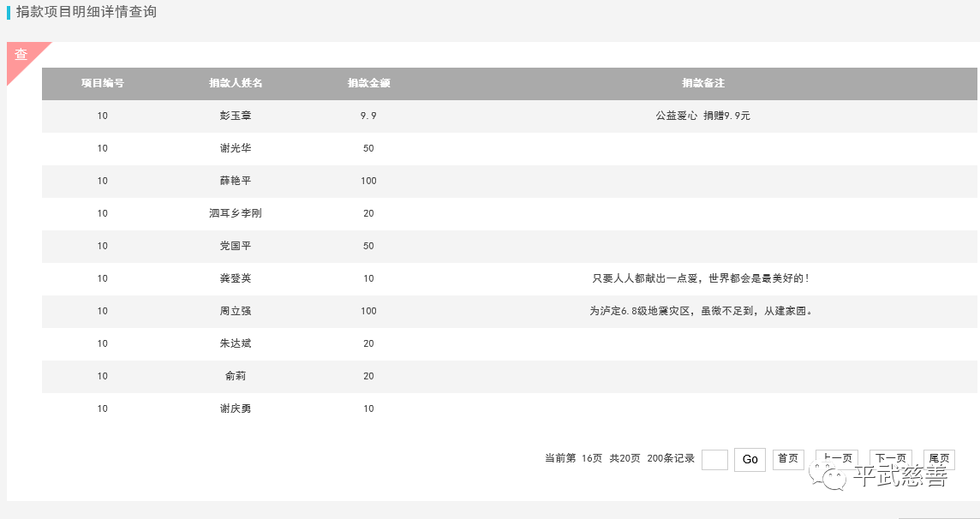This screenshot has width=980, height=519.
Task: Click the 捐款备注 column header
Action: [703, 83]
